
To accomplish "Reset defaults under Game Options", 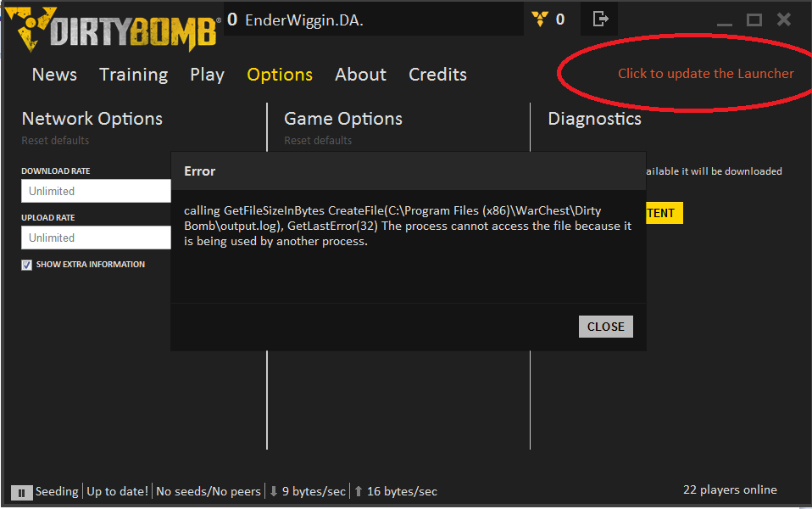I will pyautogui.click(x=318, y=140).
